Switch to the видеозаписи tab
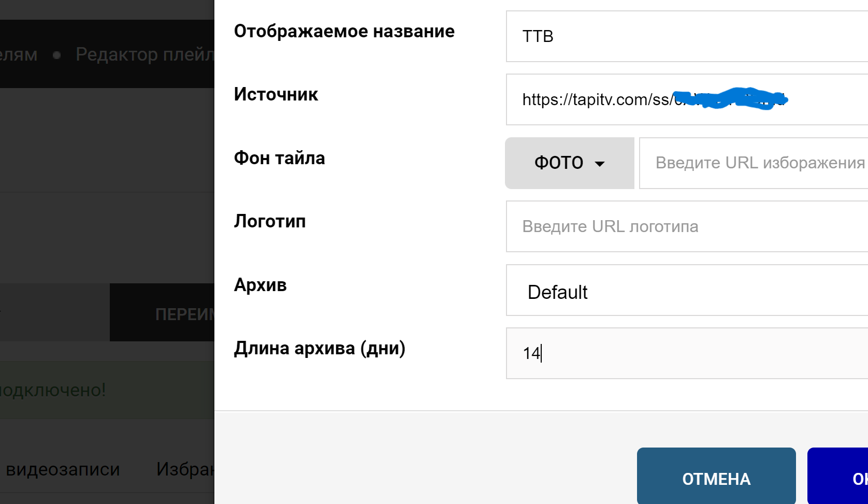Image resolution: width=868 pixels, height=504 pixels. click(63, 469)
